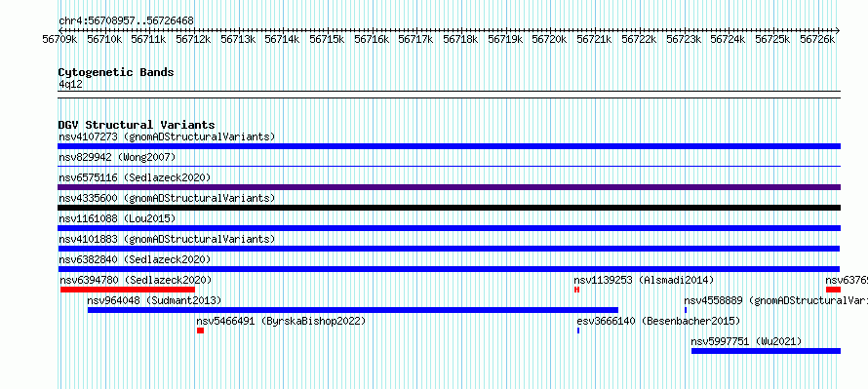
Task: Click the red bar at far right edge
Action: coord(833,290)
